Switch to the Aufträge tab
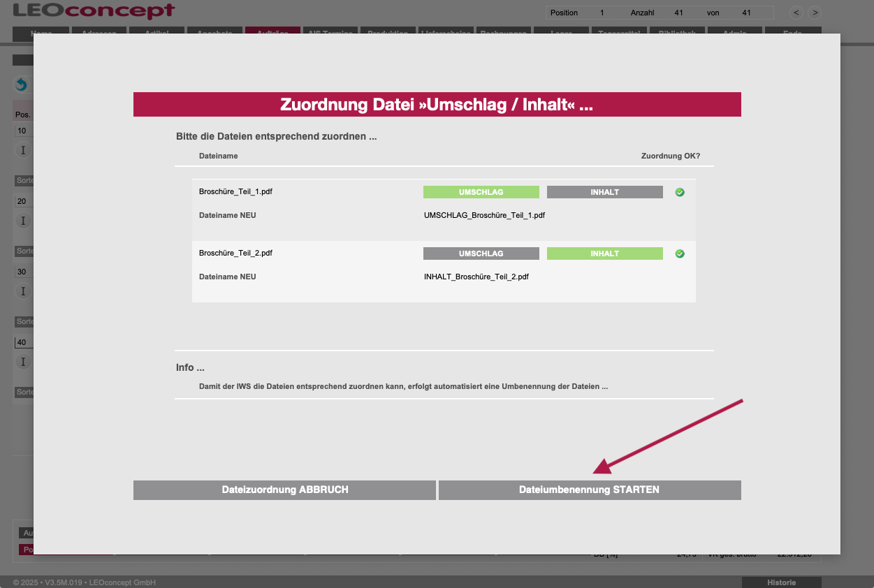 pos(272,31)
